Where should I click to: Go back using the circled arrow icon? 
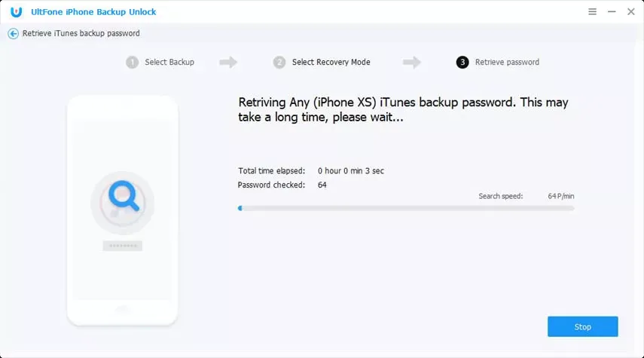click(x=13, y=34)
